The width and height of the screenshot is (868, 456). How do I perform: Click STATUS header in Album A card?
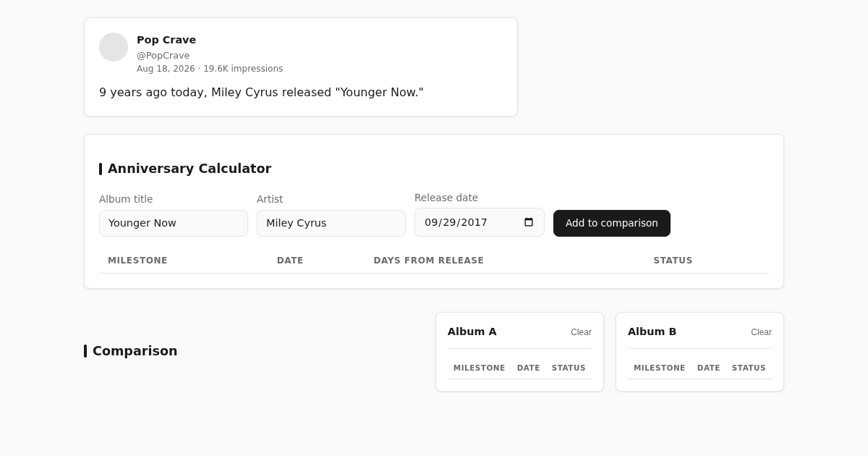[x=569, y=368]
